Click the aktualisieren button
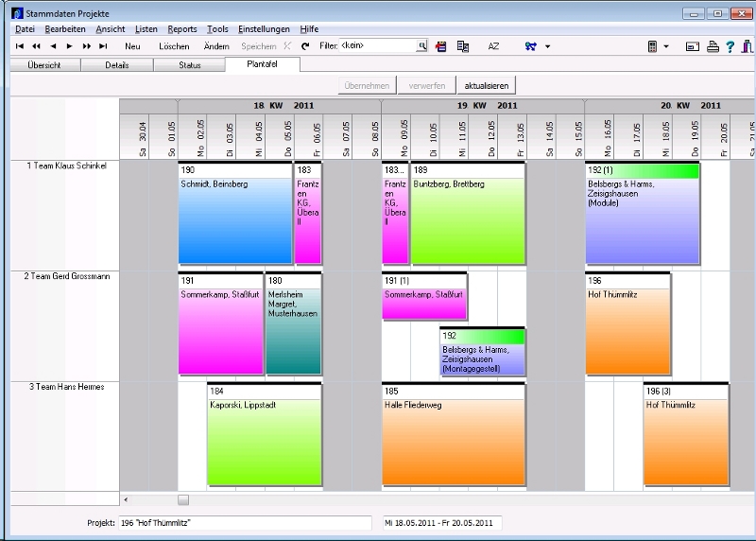This screenshot has width=756, height=541. 487,85
